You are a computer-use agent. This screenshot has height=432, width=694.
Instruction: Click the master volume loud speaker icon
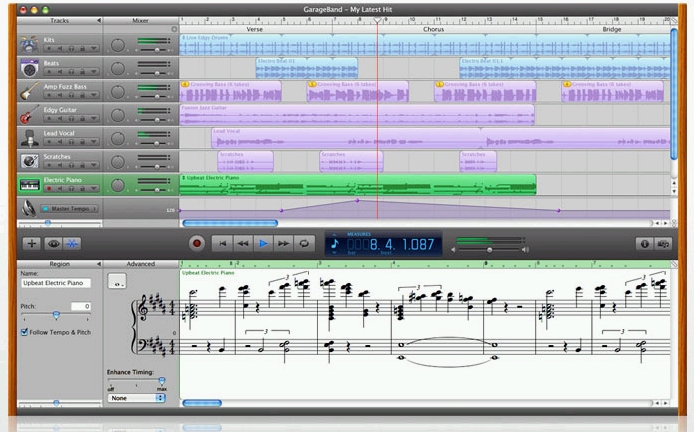525,250
